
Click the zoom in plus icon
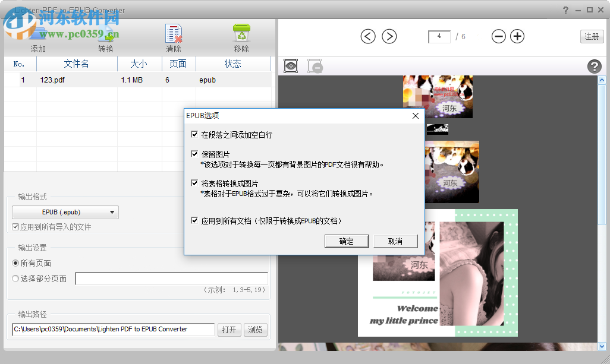(517, 36)
